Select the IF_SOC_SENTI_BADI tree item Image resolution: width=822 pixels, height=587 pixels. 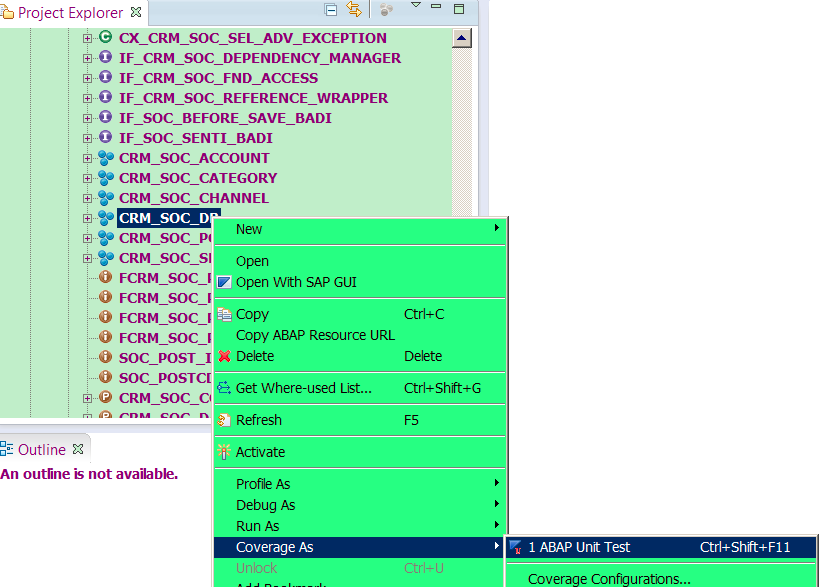coord(196,138)
